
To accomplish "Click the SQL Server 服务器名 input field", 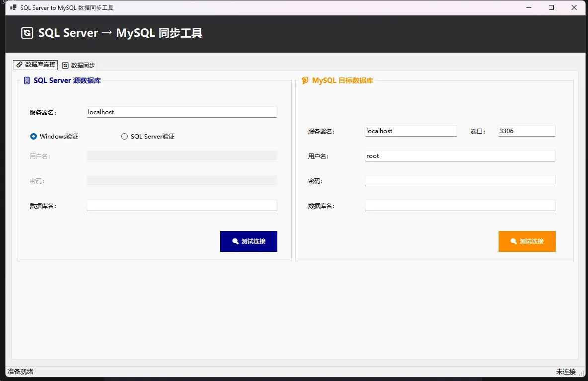I will 182,112.
